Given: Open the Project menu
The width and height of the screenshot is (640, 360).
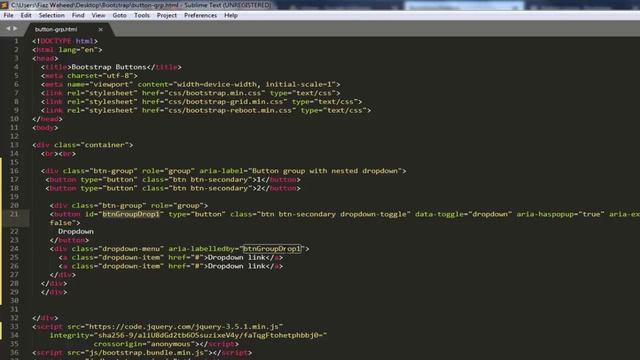Looking at the screenshot, I should pos(167,16).
